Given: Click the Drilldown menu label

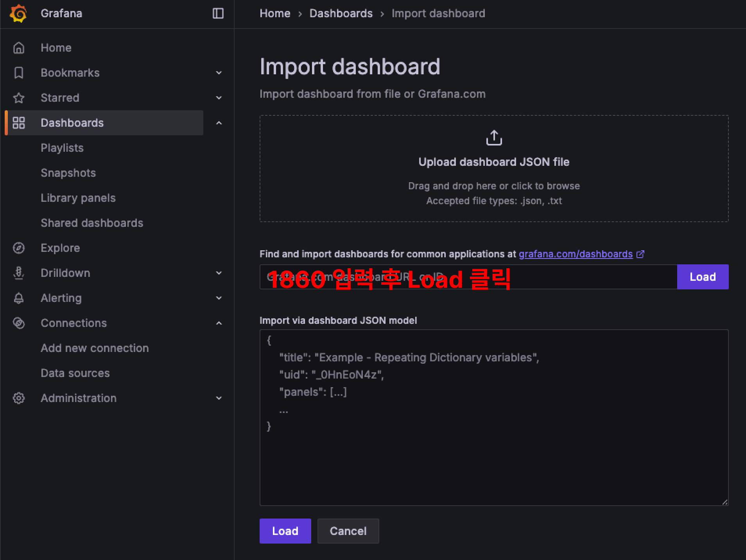Looking at the screenshot, I should point(65,273).
